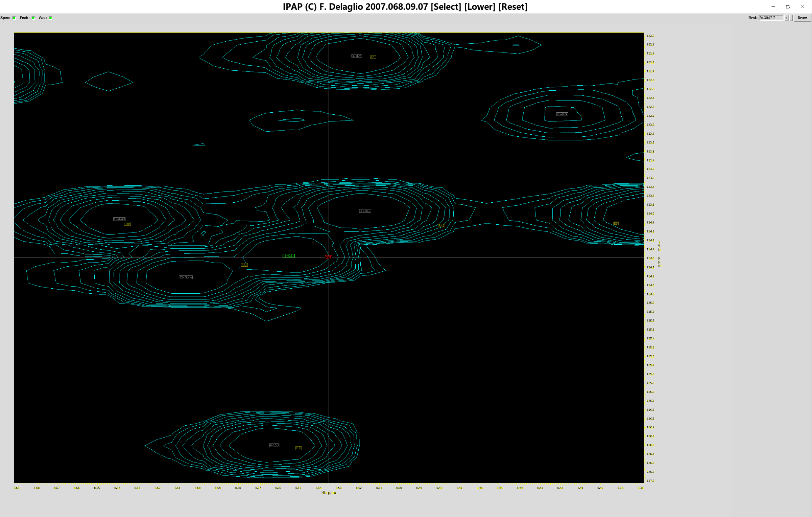
Task: Toggle the Spec display checkbox
Action: coord(14,18)
